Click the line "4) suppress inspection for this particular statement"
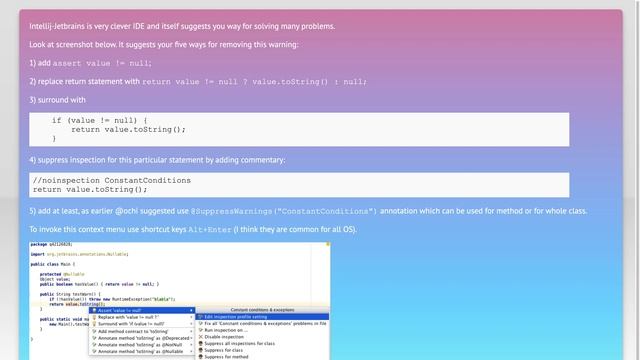The width and height of the screenshot is (640, 360). pos(157,160)
